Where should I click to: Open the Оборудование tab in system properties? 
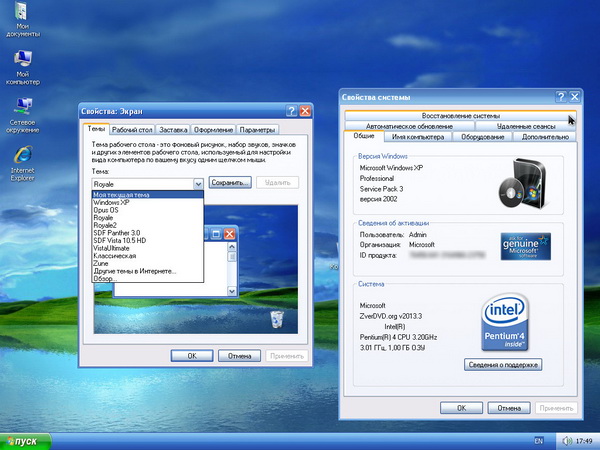pos(483,137)
